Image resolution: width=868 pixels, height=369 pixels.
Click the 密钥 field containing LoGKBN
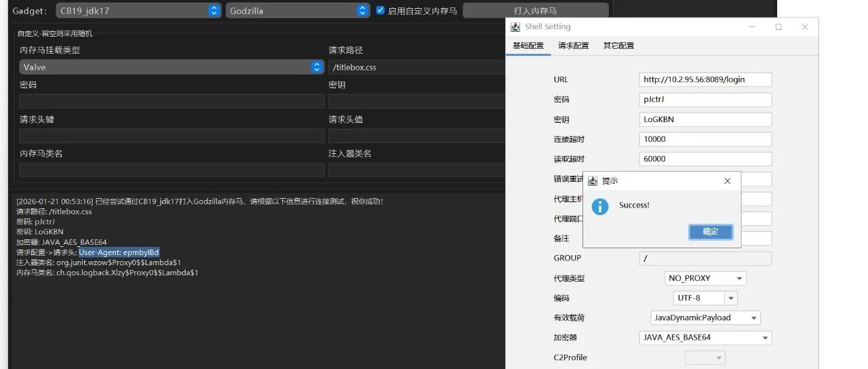705,119
